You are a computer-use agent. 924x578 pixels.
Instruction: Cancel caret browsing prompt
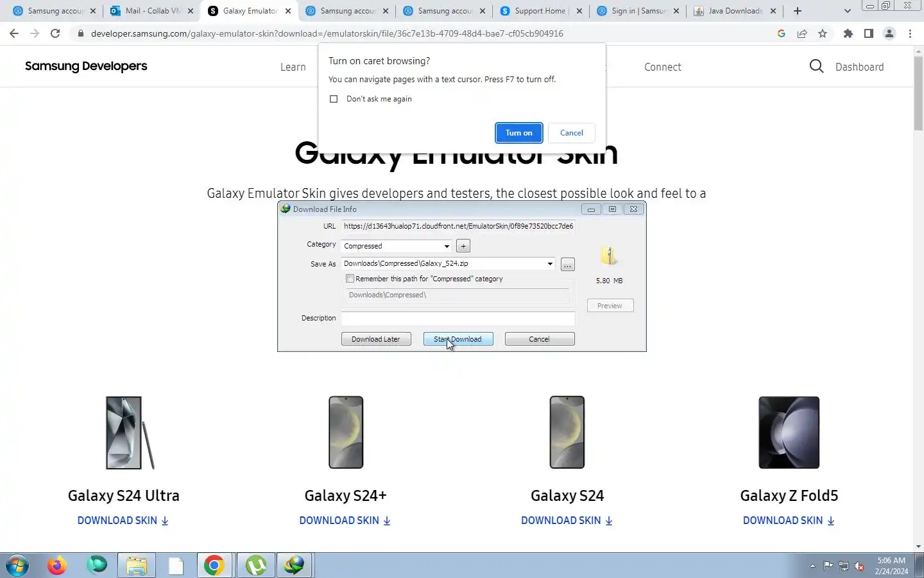(x=572, y=133)
